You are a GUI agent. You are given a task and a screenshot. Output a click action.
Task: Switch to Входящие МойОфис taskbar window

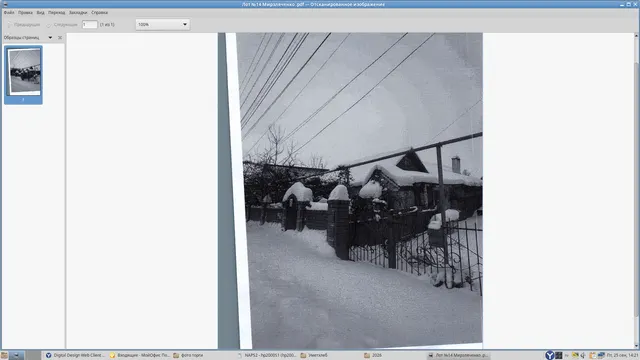tap(140, 356)
